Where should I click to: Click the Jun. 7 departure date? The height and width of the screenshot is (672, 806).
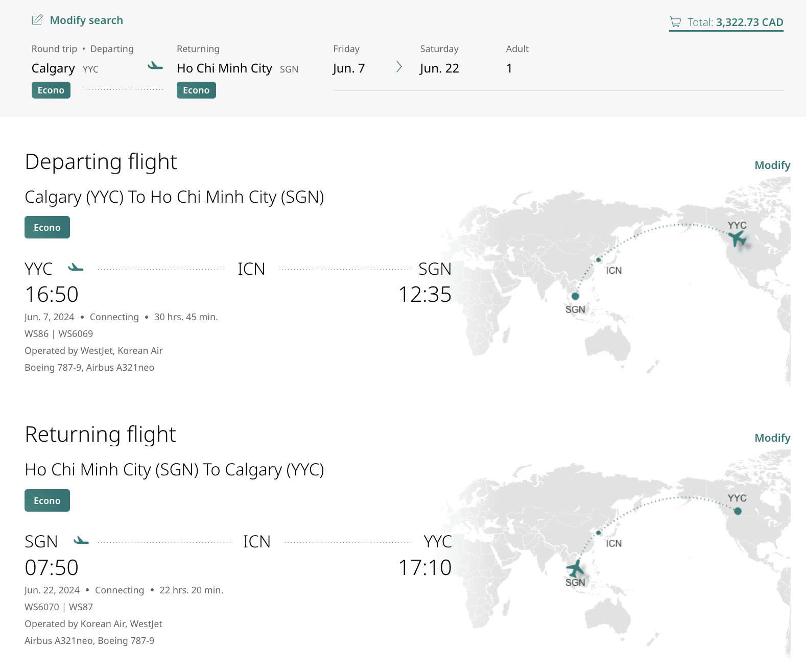tap(349, 68)
